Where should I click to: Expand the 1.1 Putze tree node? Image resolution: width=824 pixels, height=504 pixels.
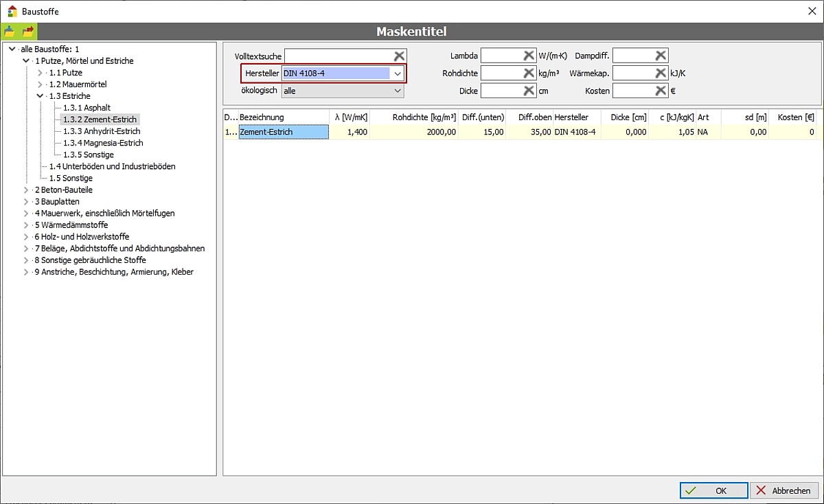point(40,73)
